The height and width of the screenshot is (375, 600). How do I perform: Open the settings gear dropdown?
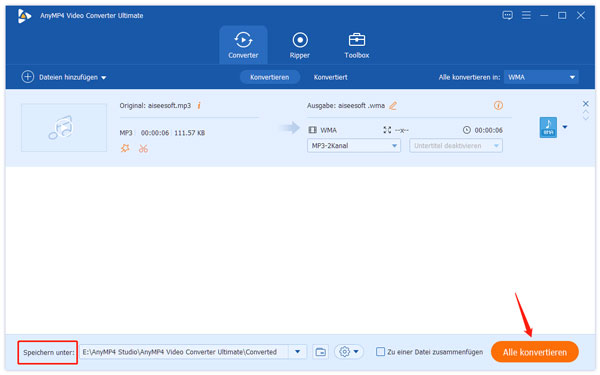(x=349, y=352)
